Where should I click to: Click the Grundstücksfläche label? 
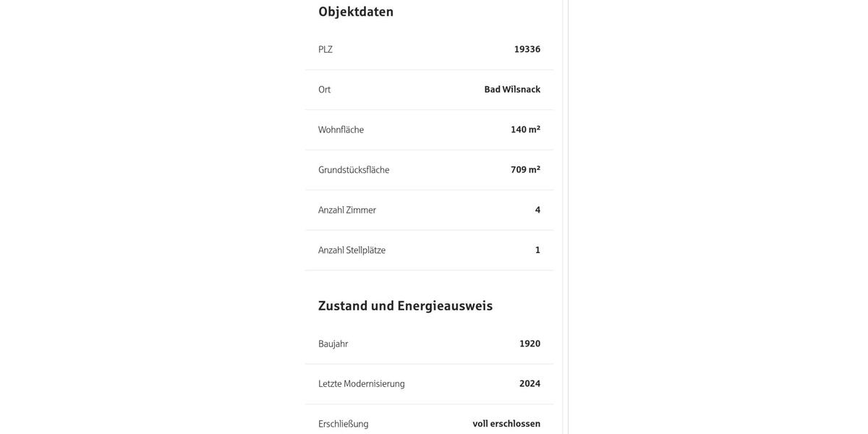[x=354, y=170]
